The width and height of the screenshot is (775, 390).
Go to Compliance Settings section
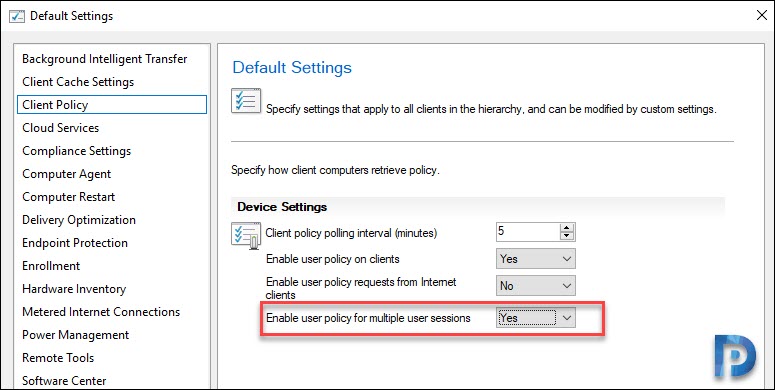pos(77,151)
